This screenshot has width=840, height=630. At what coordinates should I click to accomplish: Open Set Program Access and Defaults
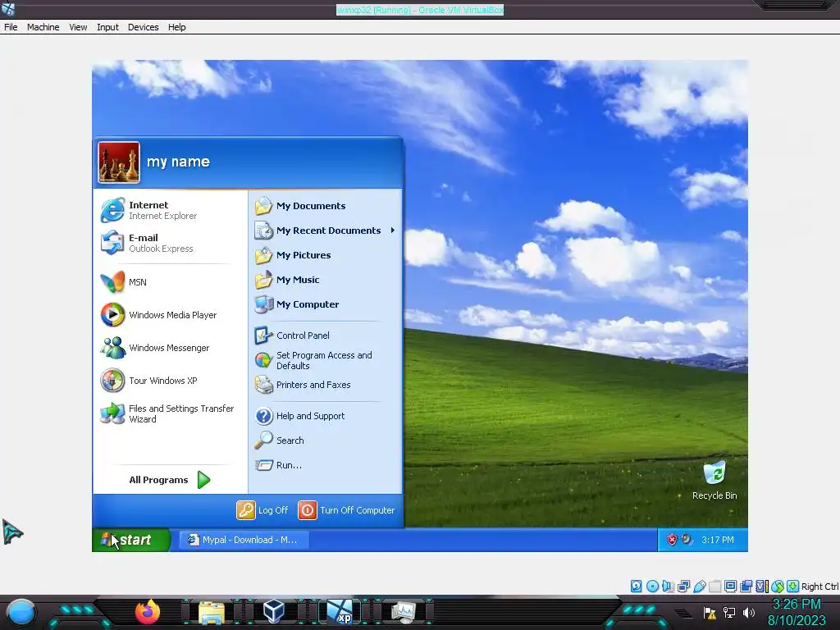(323, 360)
